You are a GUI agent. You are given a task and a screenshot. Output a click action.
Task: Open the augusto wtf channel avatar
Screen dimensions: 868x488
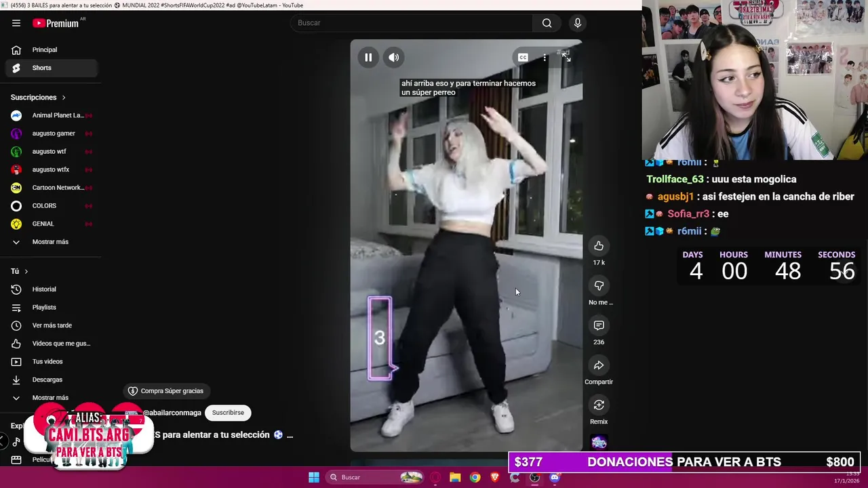click(16, 152)
